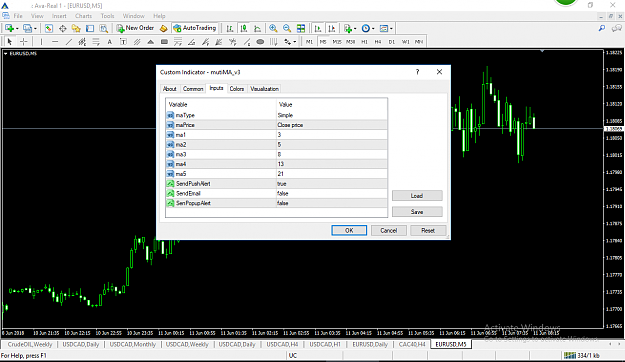Screen dimensions: 625x362
Task: Click the Load button
Action: [x=417, y=196]
